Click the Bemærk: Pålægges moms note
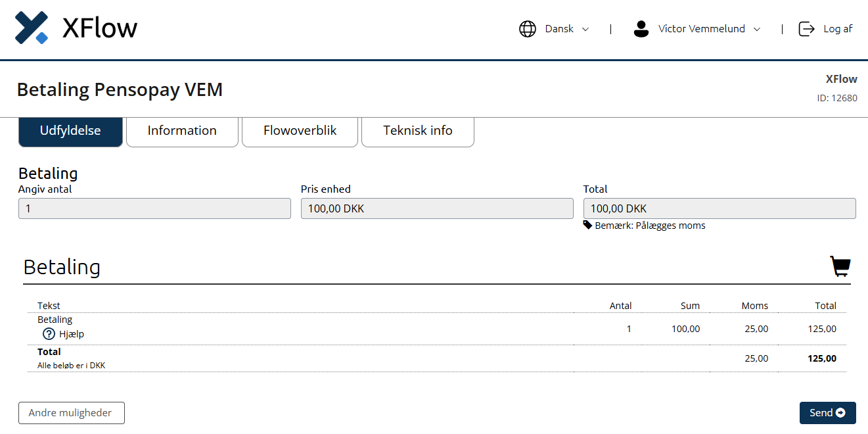Viewport: 868px width, 434px height. click(x=650, y=226)
